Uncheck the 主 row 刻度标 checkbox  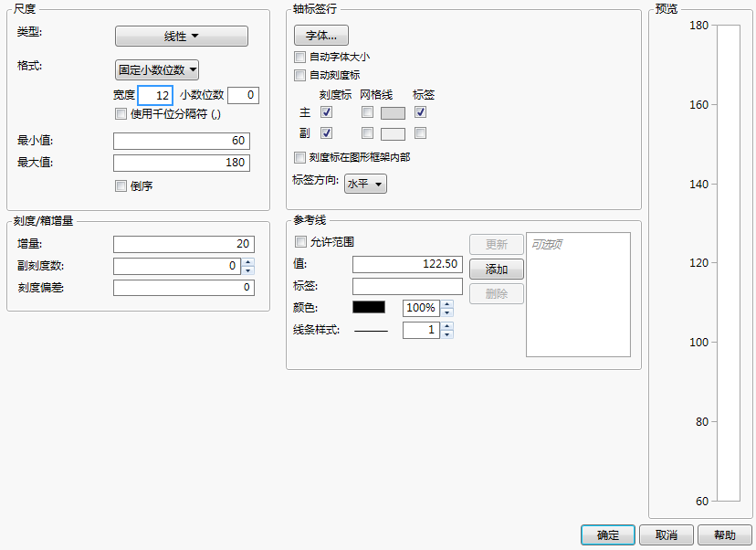326,112
